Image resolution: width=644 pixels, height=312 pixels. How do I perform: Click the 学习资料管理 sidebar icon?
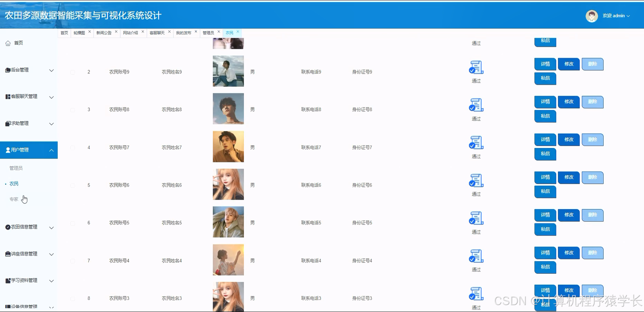click(8, 281)
